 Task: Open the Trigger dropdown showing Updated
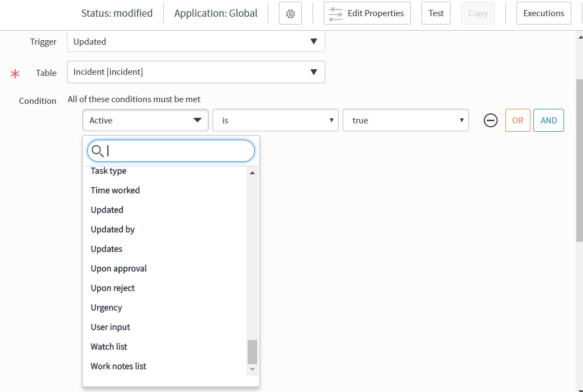click(x=196, y=41)
